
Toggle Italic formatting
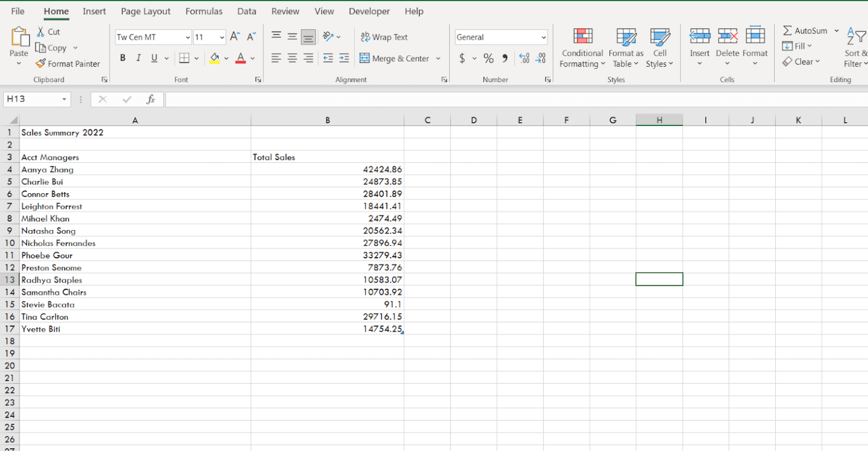tap(138, 58)
